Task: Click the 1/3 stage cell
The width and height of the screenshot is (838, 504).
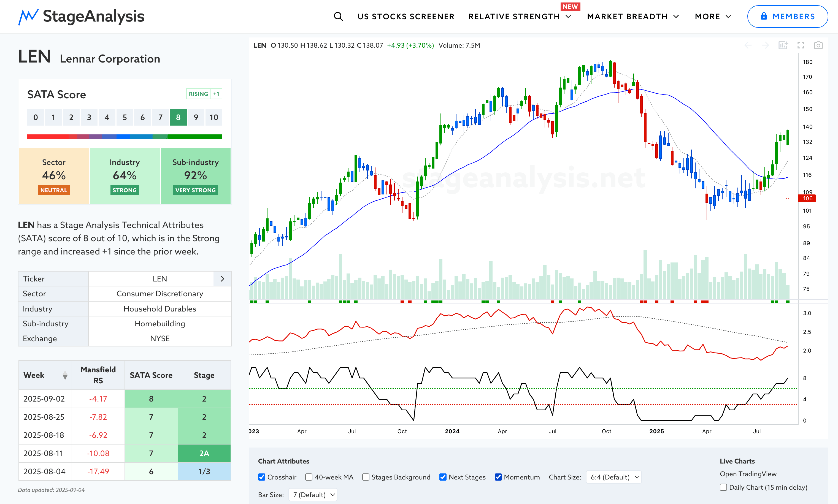Action: [204, 472]
